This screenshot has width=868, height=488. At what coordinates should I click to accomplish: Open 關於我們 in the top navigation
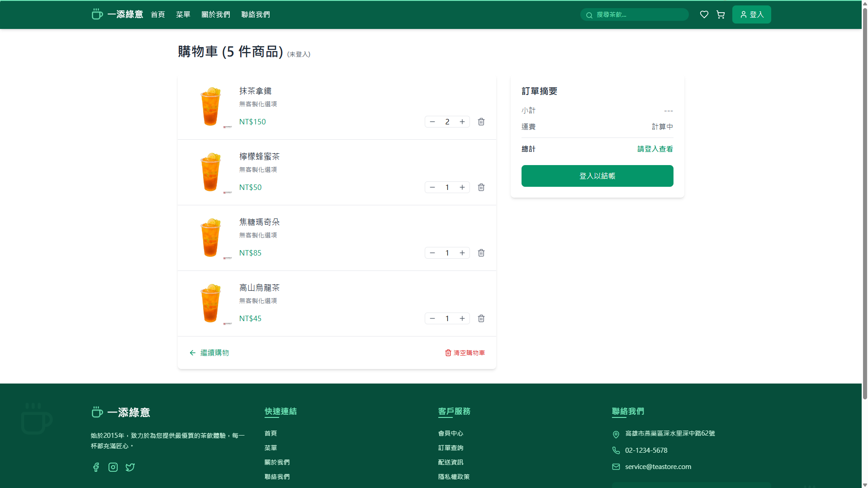216,14
